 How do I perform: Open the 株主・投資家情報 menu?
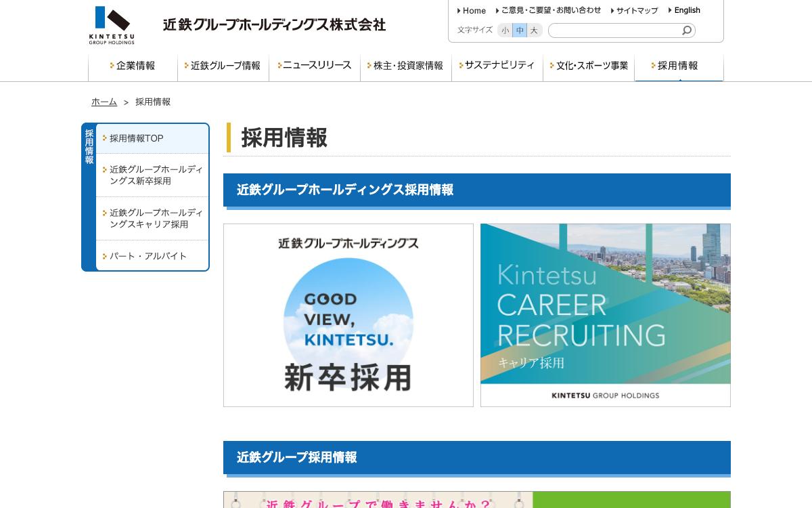click(406, 66)
